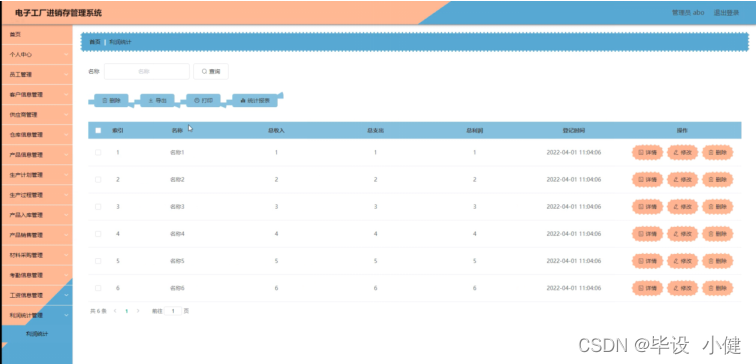This screenshot has height=364, width=756.
Task: Open the 统计报表 statistics report
Action: click(x=255, y=100)
